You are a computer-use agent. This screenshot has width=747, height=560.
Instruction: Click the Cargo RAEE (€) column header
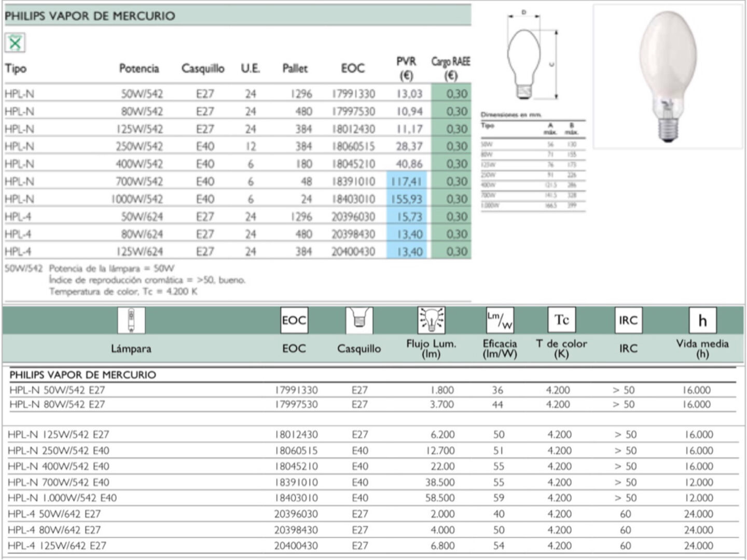451,68
